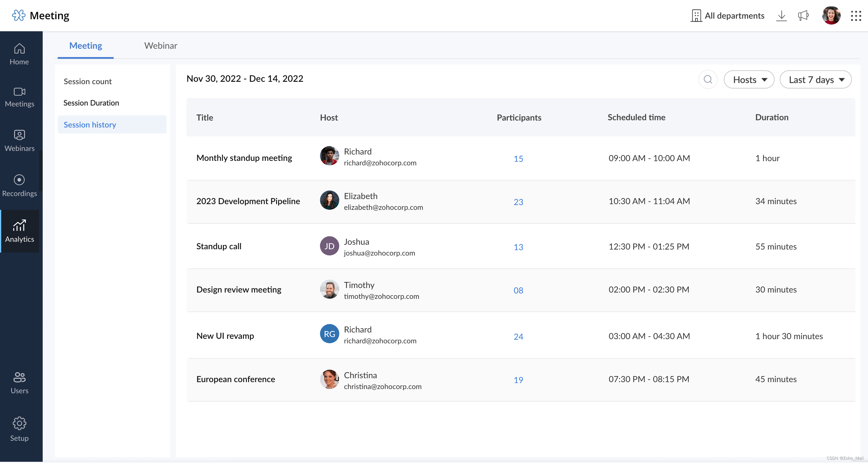Click the user profile avatar in header
Viewport: 868px width, 463px height.
(x=831, y=16)
